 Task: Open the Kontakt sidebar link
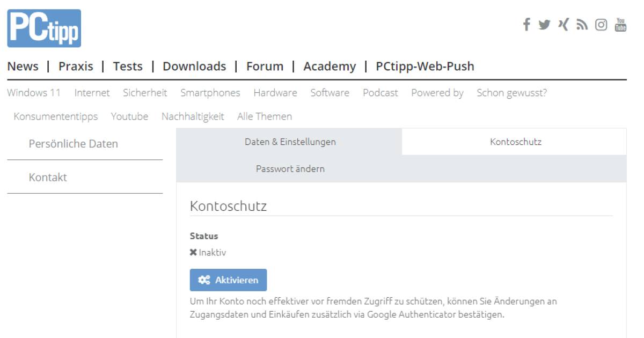coord(48,177)
